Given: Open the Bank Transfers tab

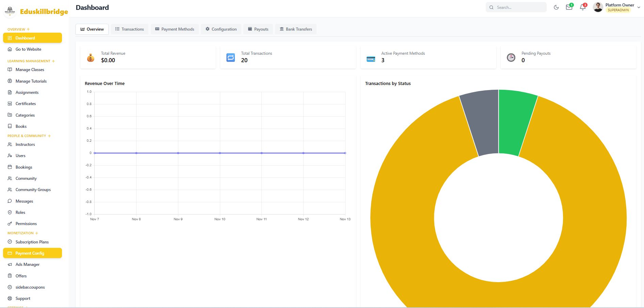Looking at the screenshot, I should pyautogui.click(x=295, y=29).
